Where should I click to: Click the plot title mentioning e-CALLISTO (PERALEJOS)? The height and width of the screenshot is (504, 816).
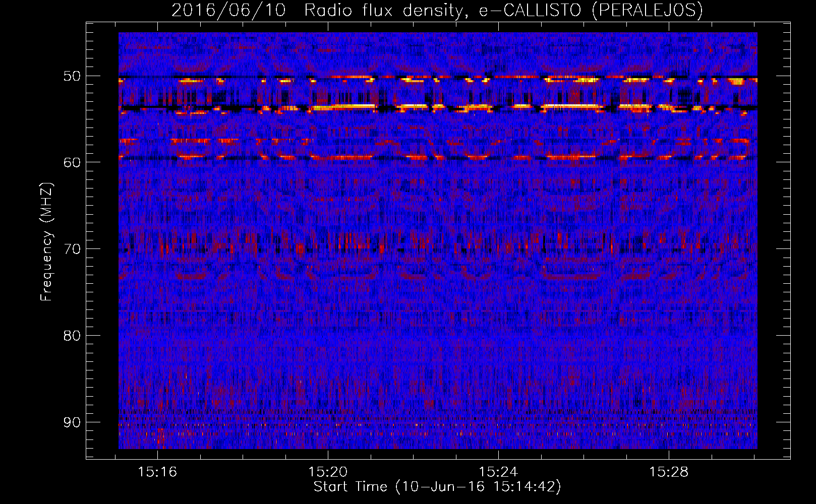437,10
